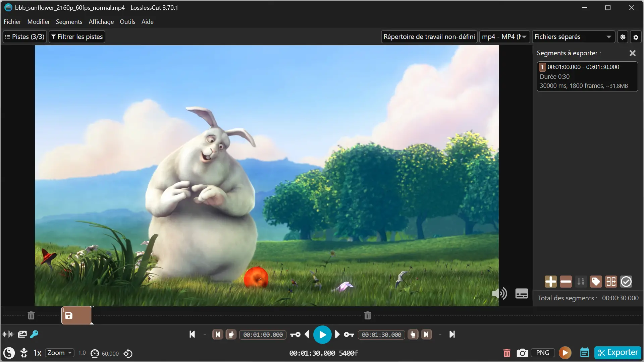Image resolution: width=644 pixels, height=362 pixels.
Task: Open the Fichiers séparés export mode dropdown
Action: pos(573,37)
